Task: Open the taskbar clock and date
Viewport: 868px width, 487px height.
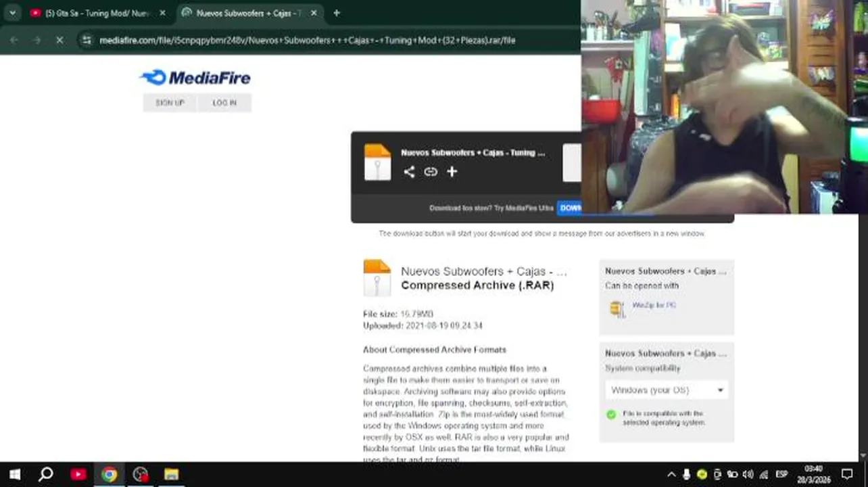Action: [x=814, y=474]
